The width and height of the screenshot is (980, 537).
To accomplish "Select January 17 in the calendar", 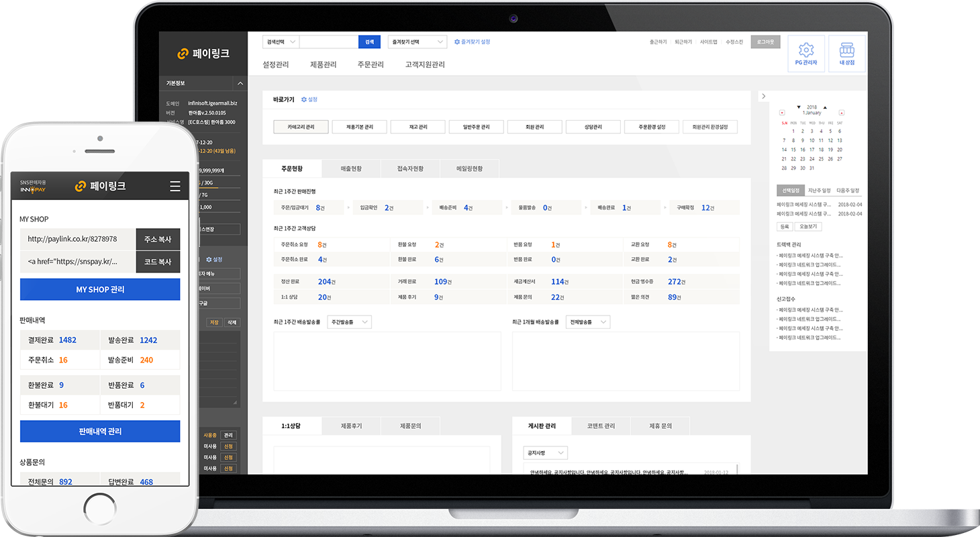I will [x=812, y=150].
